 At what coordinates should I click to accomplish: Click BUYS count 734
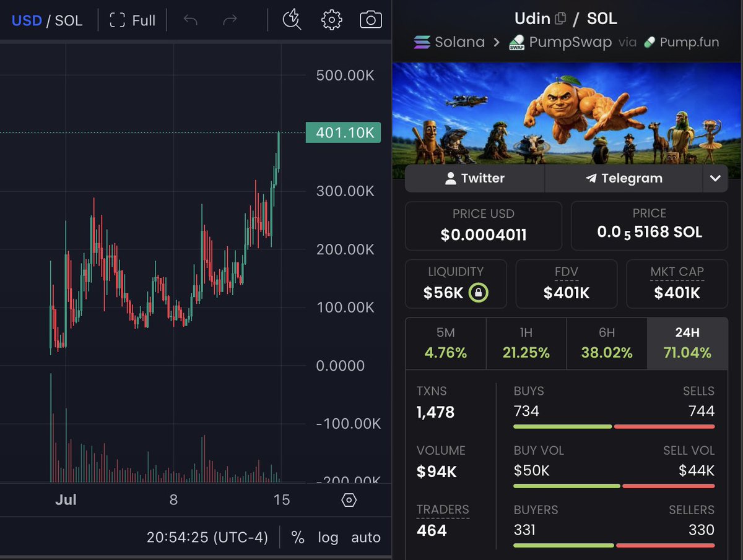click(526, 411)
